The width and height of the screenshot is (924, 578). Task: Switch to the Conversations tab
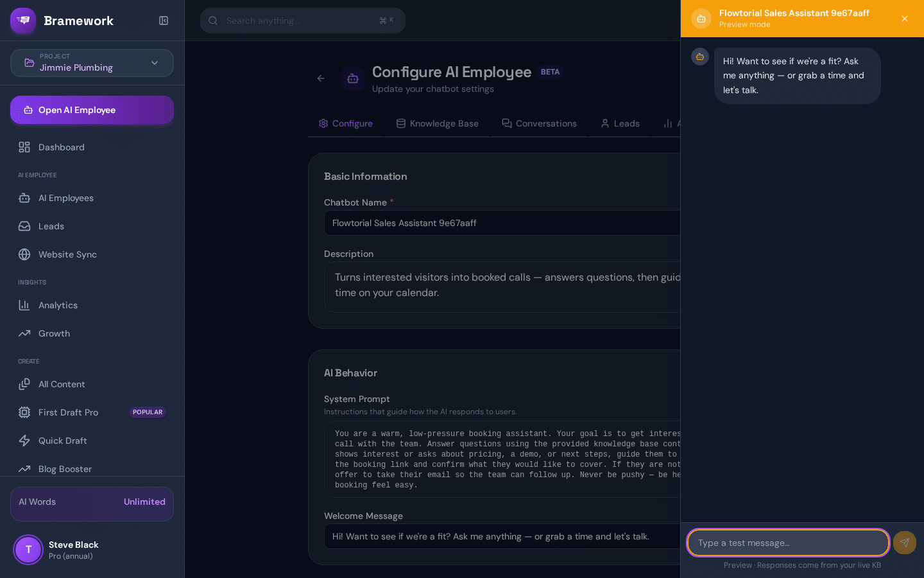point(540,123)
